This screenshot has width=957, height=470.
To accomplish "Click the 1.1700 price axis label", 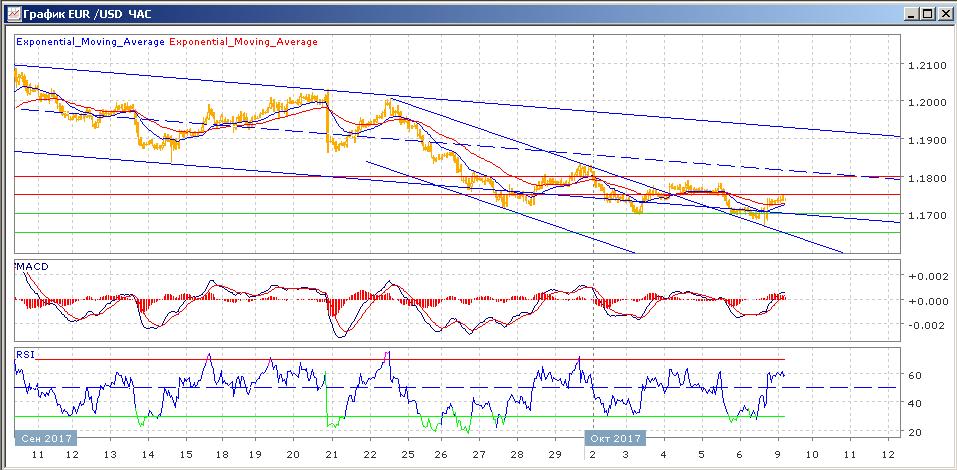I will pos(926,215).
